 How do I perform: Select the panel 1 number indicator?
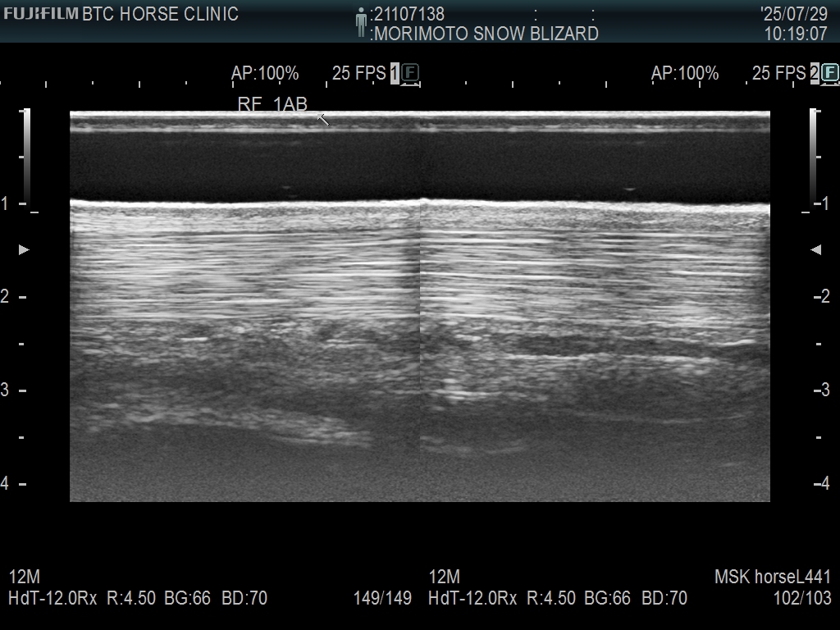click(395, 73)
